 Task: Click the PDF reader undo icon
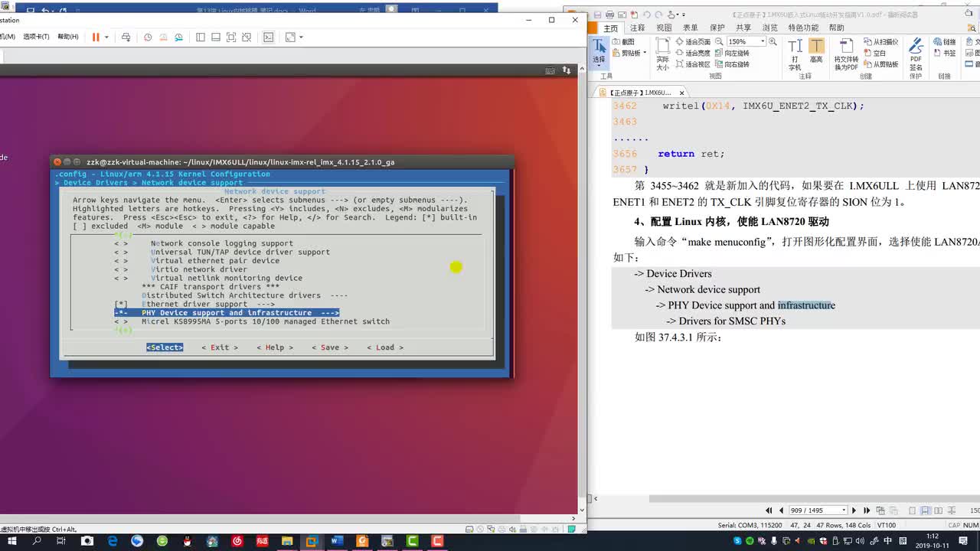[x=647, y=15]
